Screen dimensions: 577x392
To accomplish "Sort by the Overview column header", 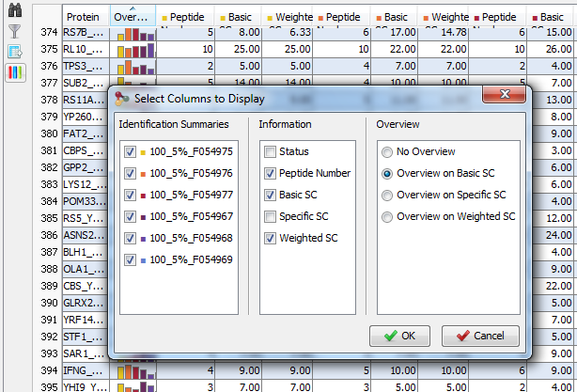I will click(132, 18).
